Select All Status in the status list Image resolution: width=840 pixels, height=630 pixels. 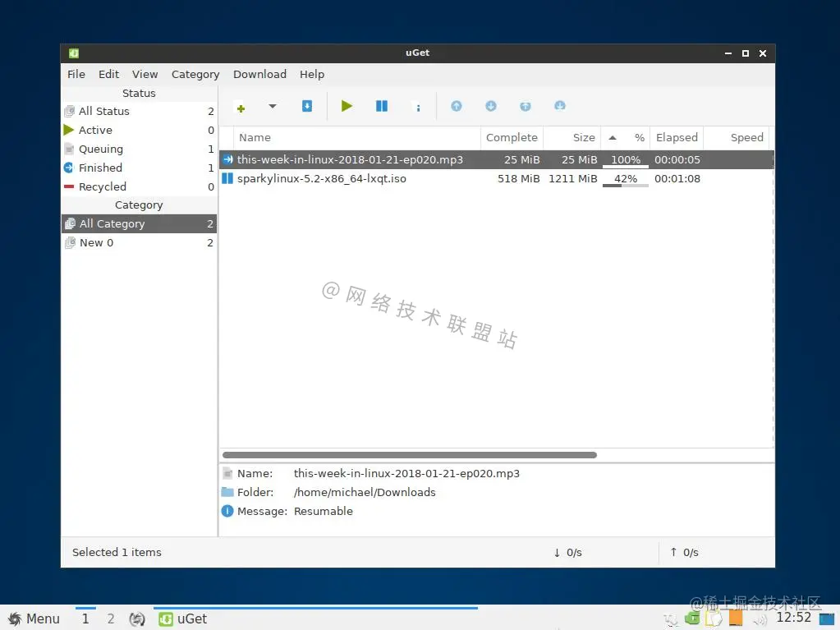[x=140, y=111]
